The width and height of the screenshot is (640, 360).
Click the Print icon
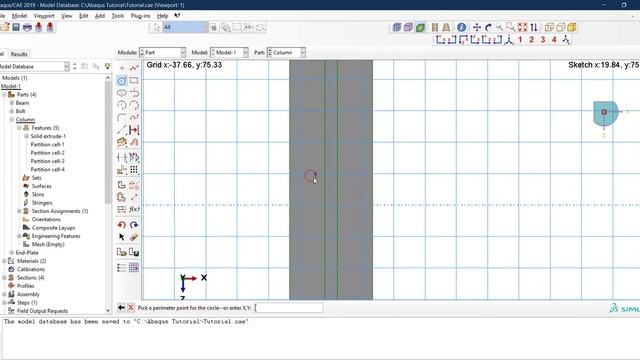tap(27, 27)
